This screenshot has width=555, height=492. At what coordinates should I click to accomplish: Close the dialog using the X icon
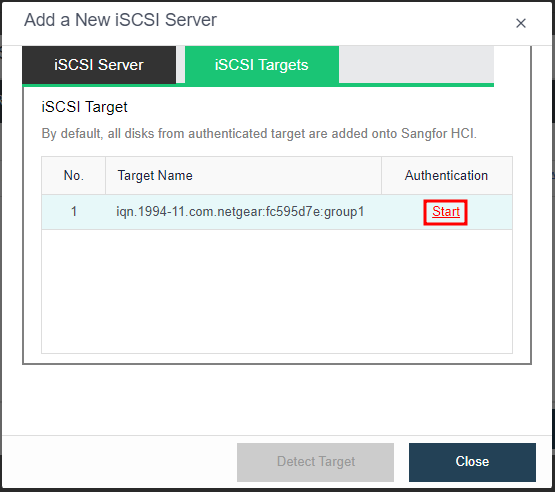click(x=521, y=23)
